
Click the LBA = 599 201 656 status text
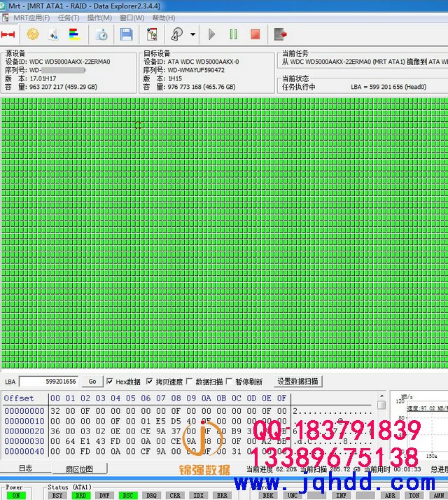[x=388, y=87]
